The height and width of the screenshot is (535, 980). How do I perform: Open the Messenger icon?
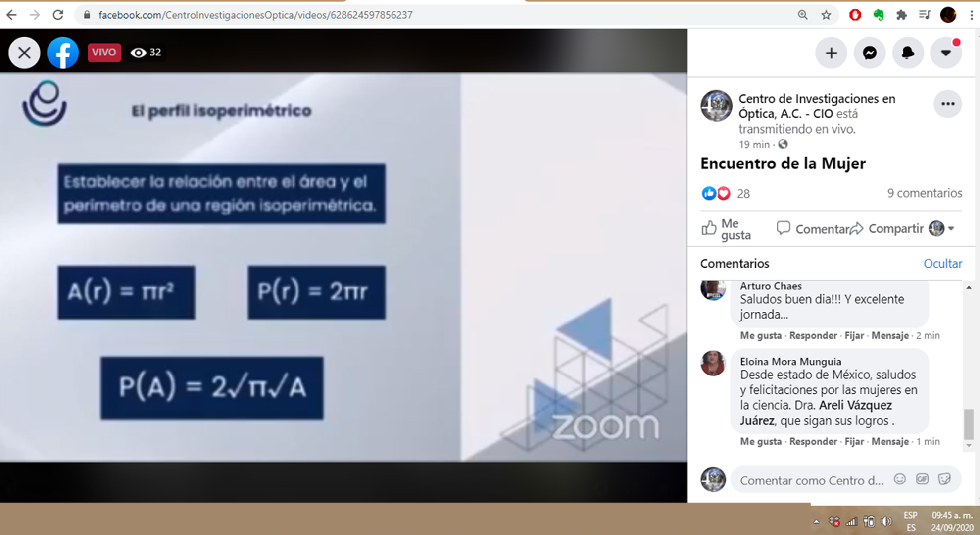(x=870, y=53)
